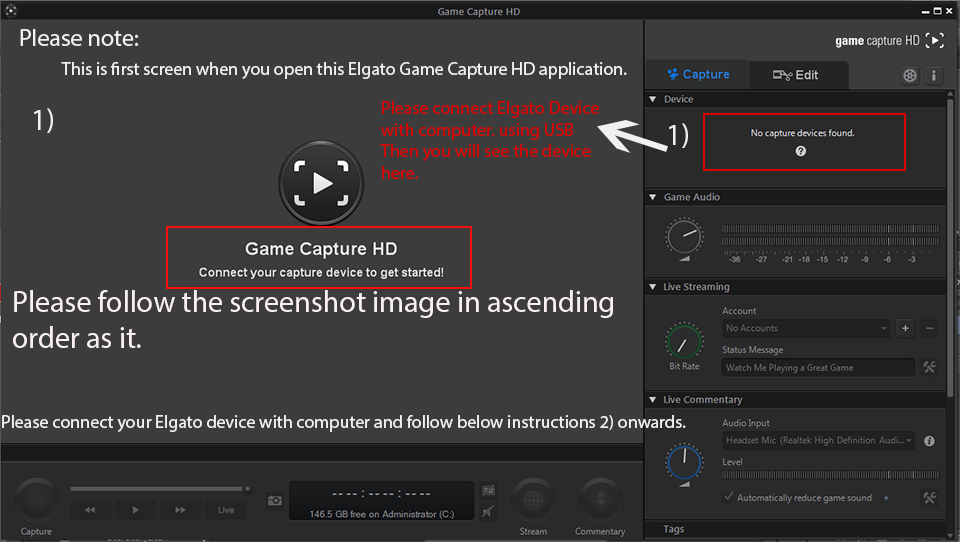Click the app icon in title bar

pos(10,10)
